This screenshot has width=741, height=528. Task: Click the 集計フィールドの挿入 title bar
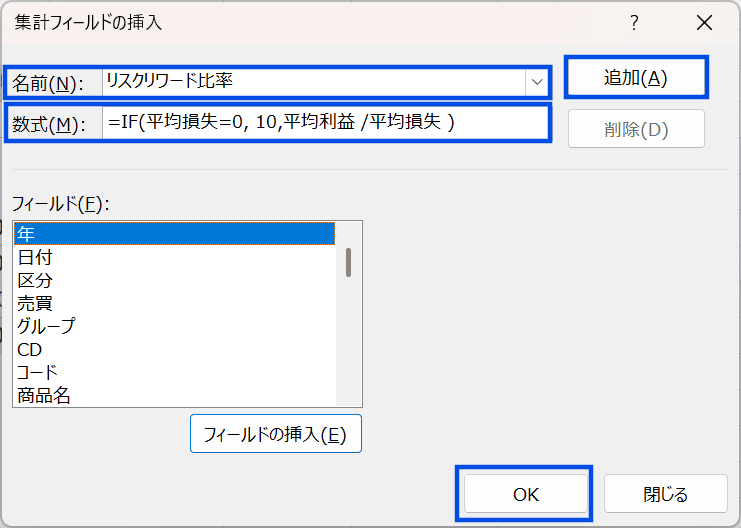click(x=300, y=20)
